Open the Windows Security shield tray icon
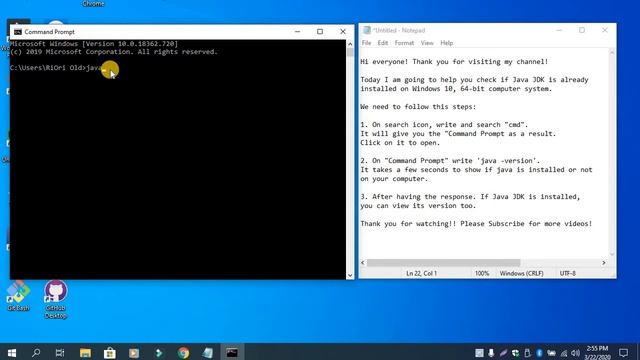Screen dimensions: 640x360 pyautogui.click(x=515, y=353)
